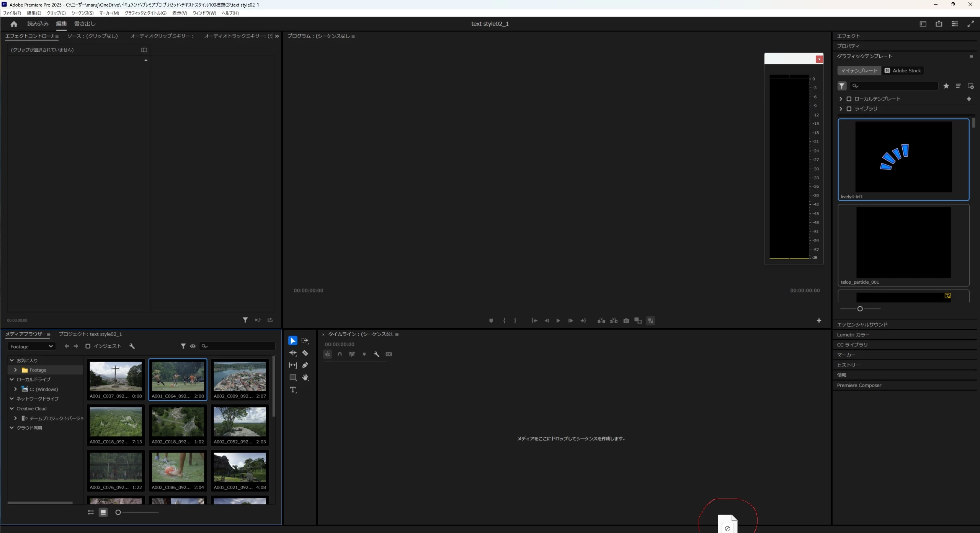This screenshot has width=980, height=533.
Task: Select the Pen tool
Action: [305, 365]
